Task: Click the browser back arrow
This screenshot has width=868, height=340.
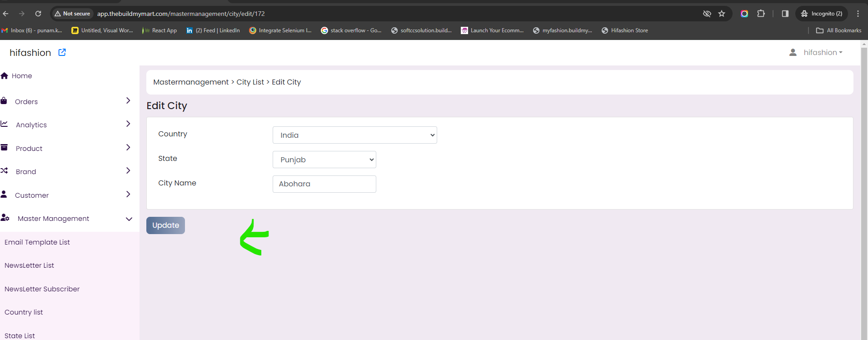Action: [x=5, y=14]
